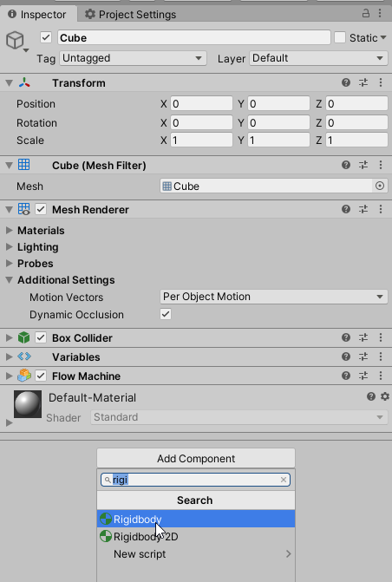Image resolution: width=392 pixels, height=582 pixels.
Task: Click the Default-Material preview sphere
Action: point(28,404)
